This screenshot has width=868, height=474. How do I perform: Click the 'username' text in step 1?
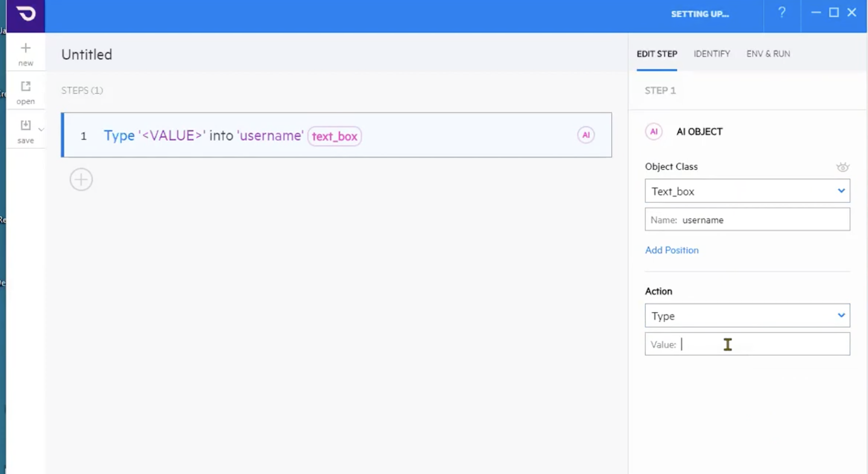pos(270,136)
